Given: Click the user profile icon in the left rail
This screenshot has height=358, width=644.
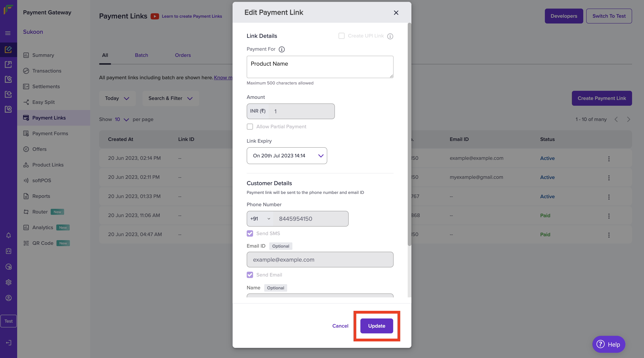Looking at the screenshot, I should pyautogui.click(x=9, y=298).
